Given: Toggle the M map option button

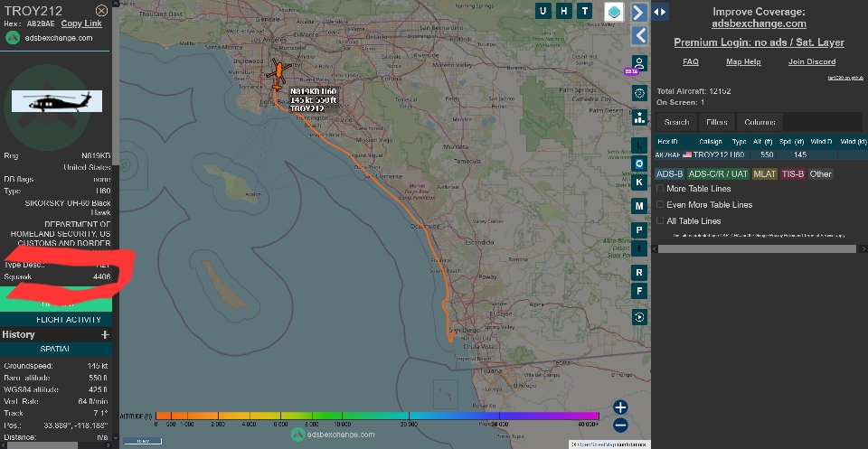Looking at the screenshot, I should [x=639, y=206].
